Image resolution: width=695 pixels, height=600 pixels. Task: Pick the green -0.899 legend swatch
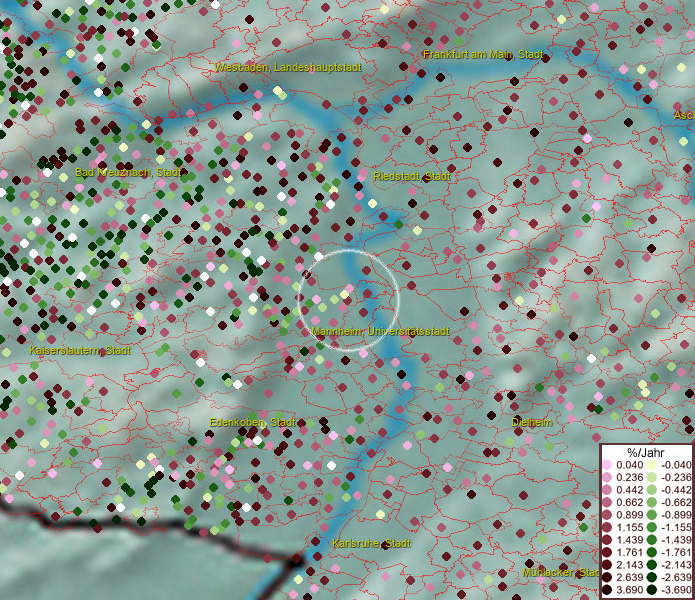(x=652, y=515)
